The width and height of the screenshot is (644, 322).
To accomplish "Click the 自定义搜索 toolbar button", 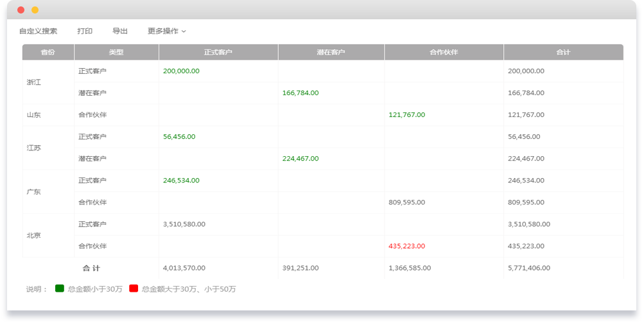I will [x=38, y=31].
